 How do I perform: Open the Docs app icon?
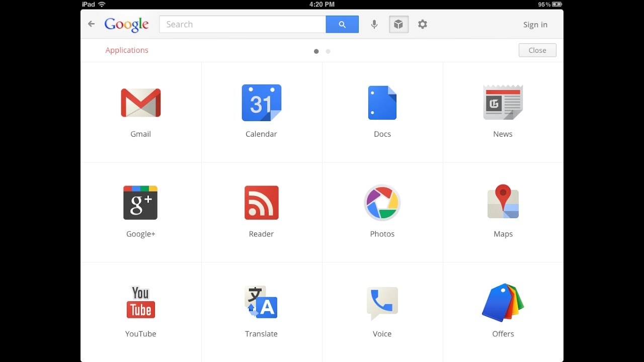tap(382, 103)
